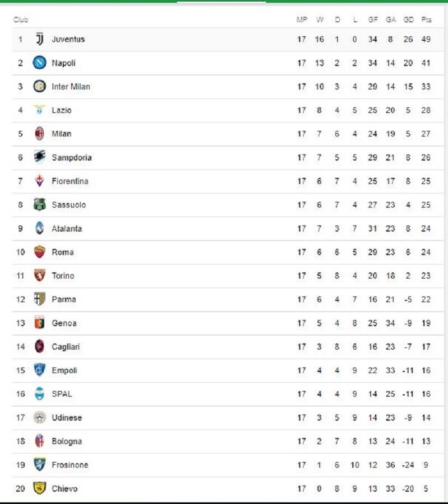This screenshot has width=448, height=504.
Task: Click the Inter Milan crest icon
Action: click(40, 87)
